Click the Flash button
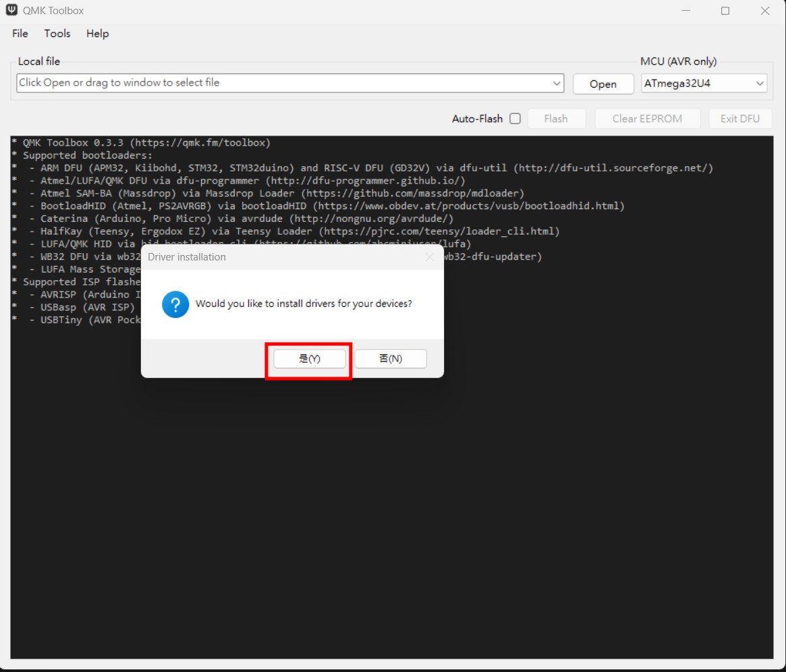 (x=556, y=119)
